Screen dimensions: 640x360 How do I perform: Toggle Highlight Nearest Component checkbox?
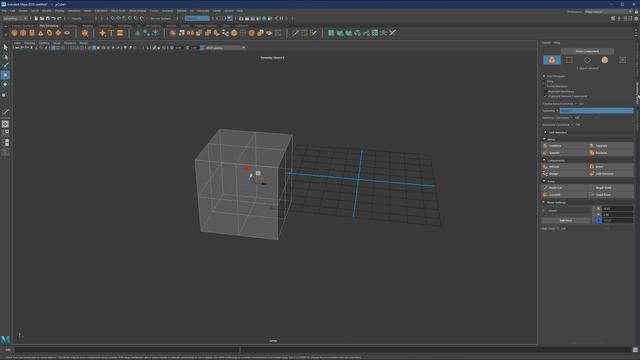(x=545, y=96)
